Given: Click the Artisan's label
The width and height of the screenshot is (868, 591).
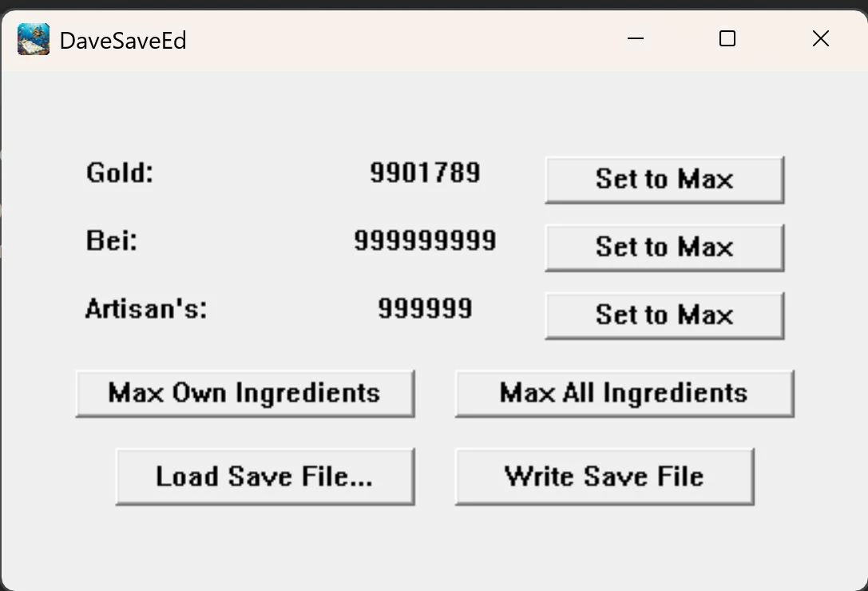Looking at the screenshot, I should pos(146,308).
